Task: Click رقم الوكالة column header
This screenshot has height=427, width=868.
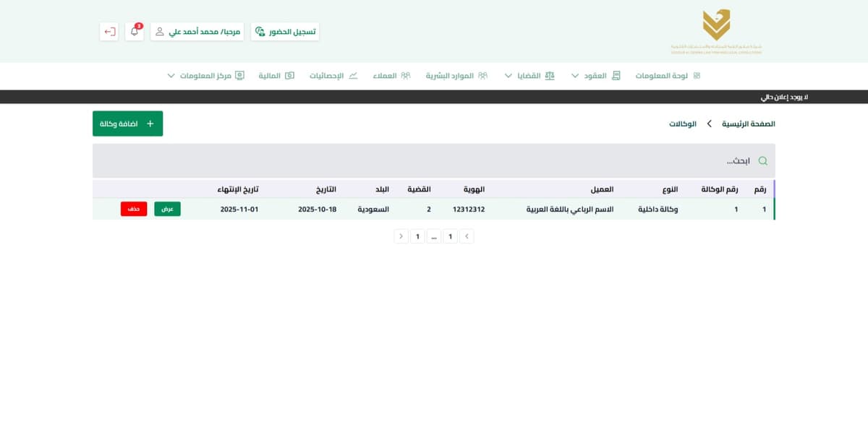Action: tap(720, 189)
